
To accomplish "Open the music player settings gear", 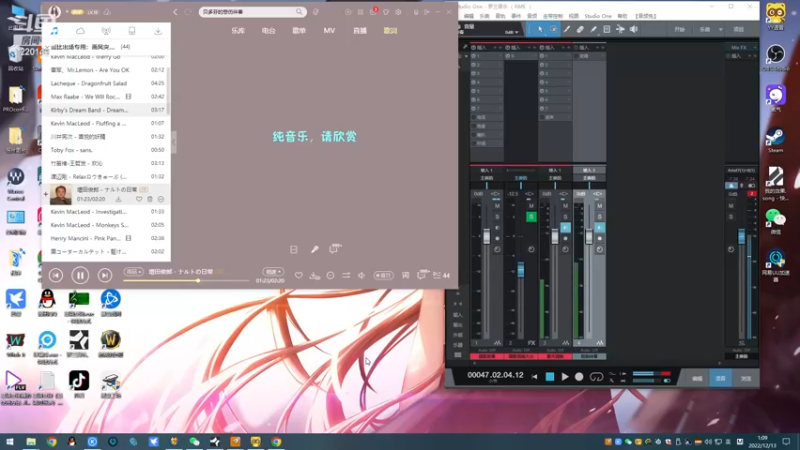I will tap(398, 12).
